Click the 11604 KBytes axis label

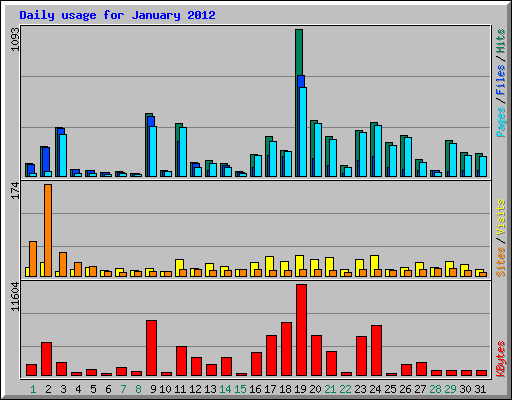(x=15, y=297)
